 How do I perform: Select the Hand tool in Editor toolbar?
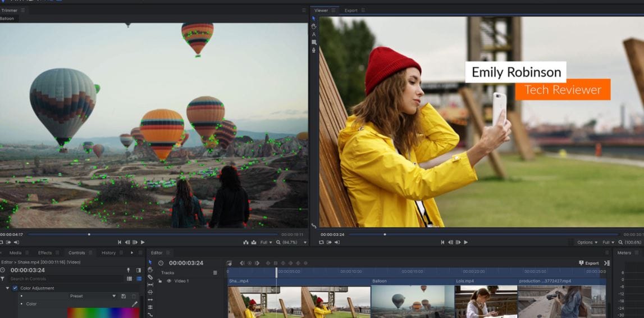coord(150,270)
